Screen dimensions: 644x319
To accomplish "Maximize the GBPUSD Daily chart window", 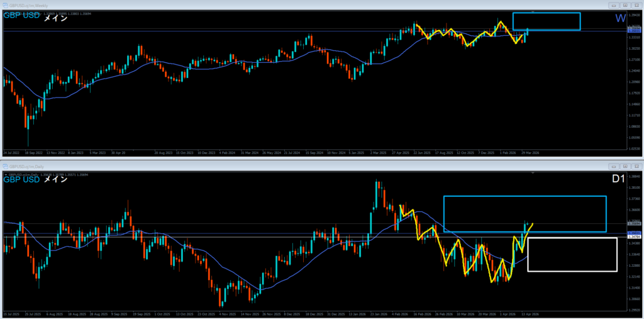I will [625, 167].
